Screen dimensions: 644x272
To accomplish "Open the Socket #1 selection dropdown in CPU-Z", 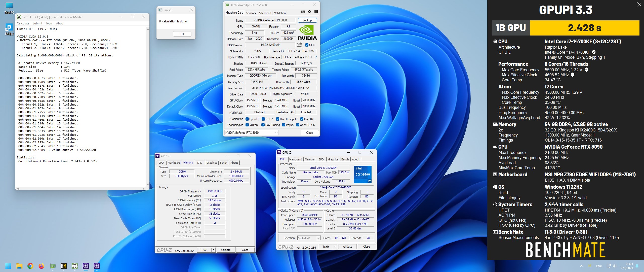I will click(x=309, y=238).
